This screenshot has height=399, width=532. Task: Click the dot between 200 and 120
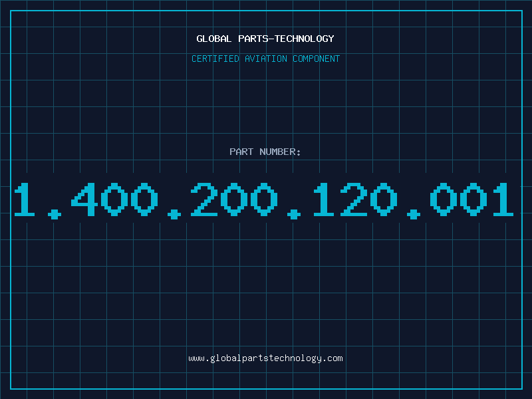pos(294,214)
